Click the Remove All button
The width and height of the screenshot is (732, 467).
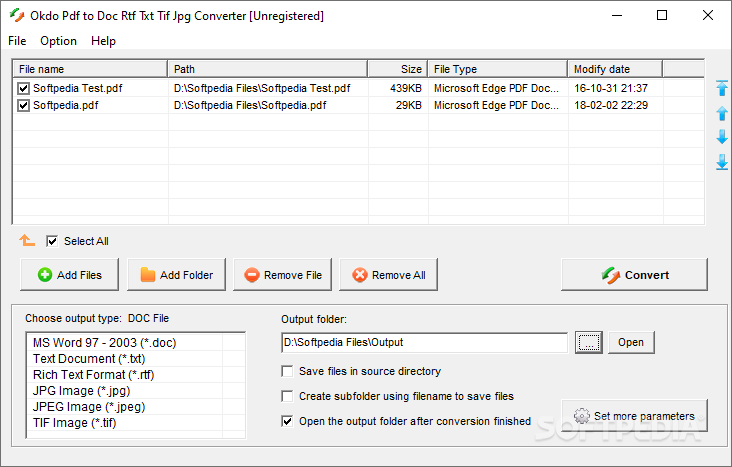[388, 275]
